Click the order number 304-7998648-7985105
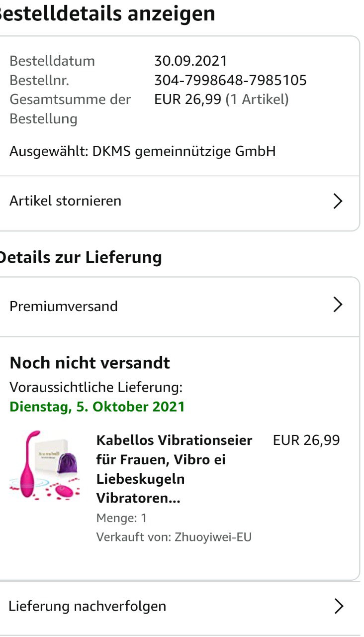 tap(230, 80)
